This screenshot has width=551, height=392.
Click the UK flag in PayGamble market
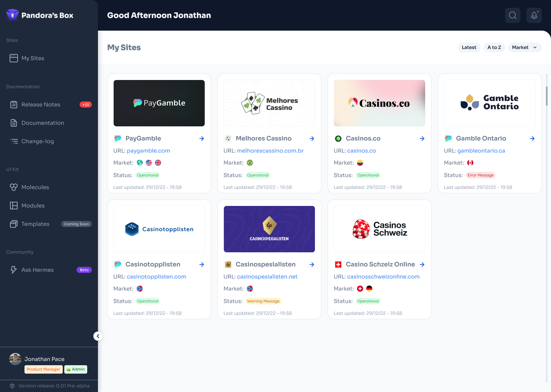tap(158, 163)
